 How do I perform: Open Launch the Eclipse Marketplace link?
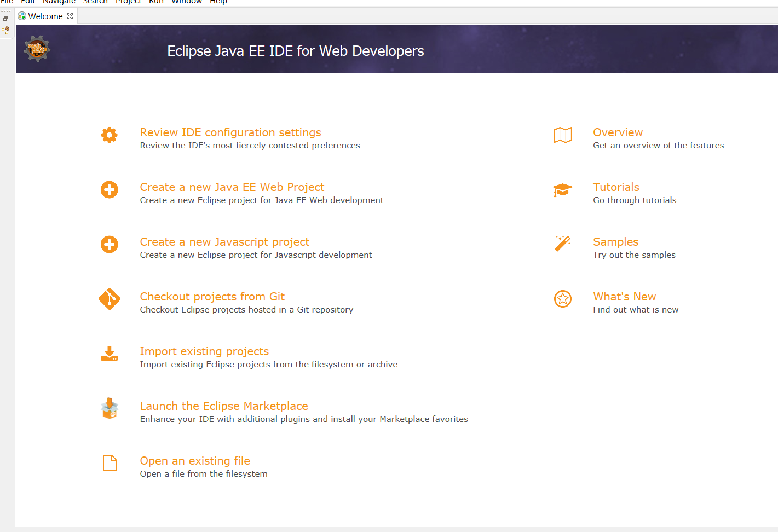[224, 406]
